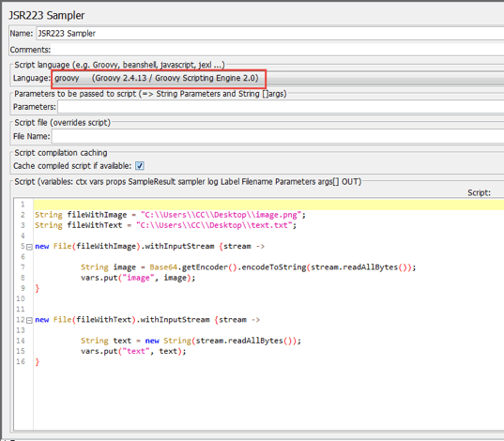
Task: Click vars.put("image", image) line
Action: point(138,278)
